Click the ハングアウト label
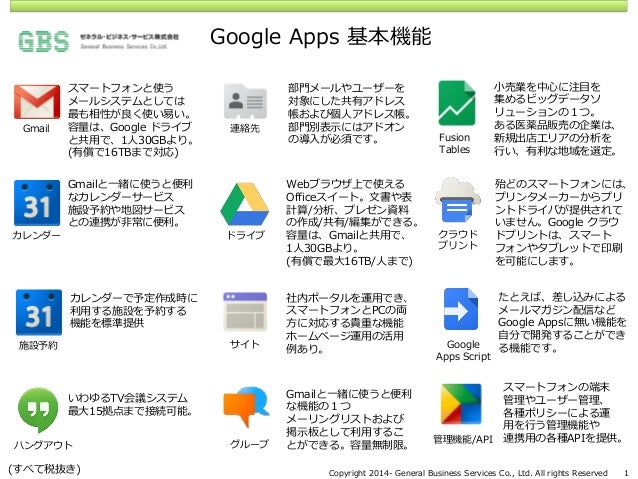The height and width of the screenshot is (479, 638). click(43, 445)
